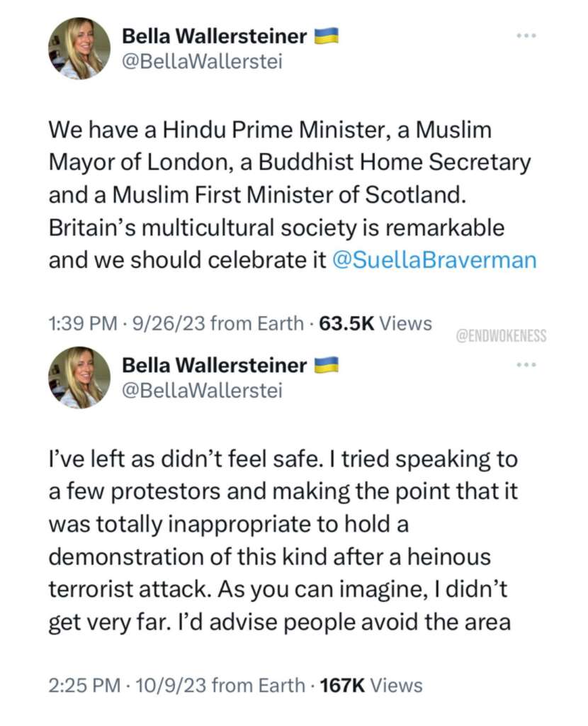The image size is (588, 726).
Task: Open Bella Wallersteiner's profile picture in first tweet
Action: coord(79,47)
